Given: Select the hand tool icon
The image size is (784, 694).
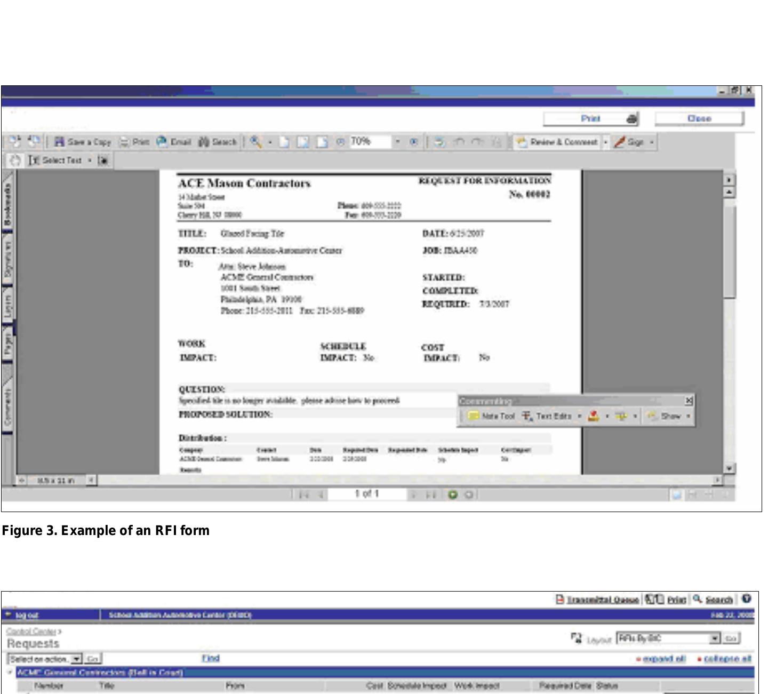Looking at the screenshot, I should [15, 160].
